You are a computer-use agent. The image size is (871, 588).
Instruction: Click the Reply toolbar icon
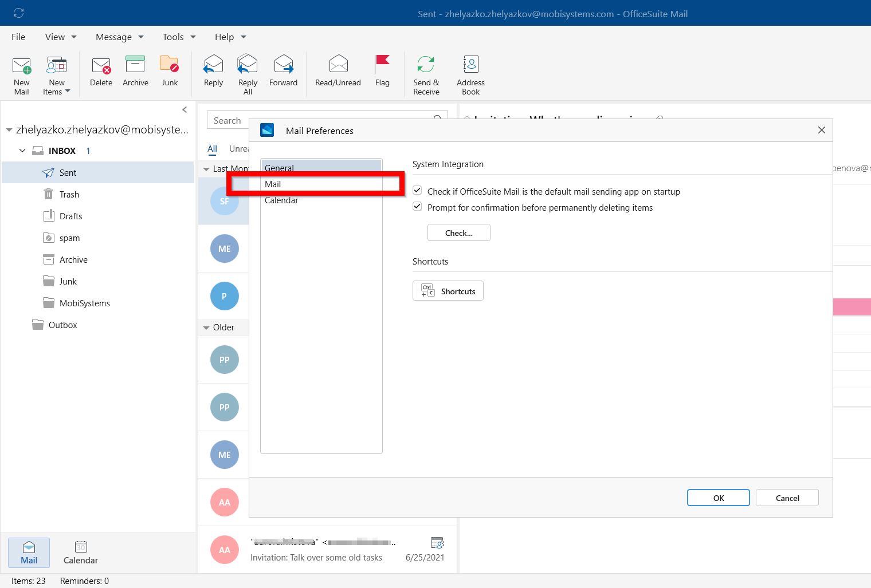coord(213,64)
